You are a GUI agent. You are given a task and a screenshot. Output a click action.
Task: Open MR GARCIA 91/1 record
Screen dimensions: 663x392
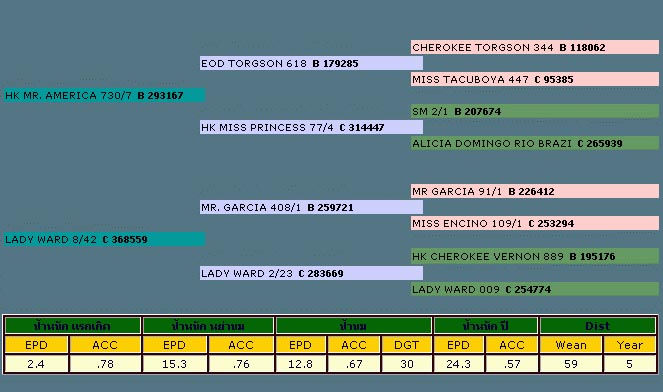click(x=534, y=191)
